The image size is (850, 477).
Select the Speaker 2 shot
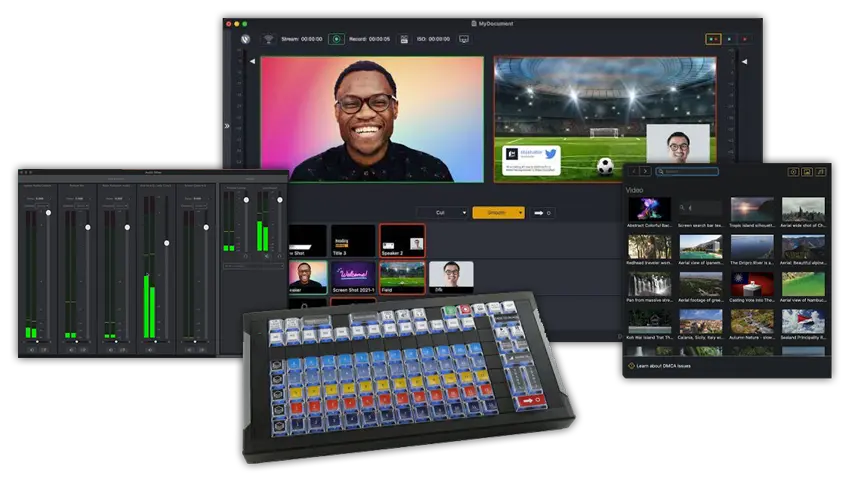click(x=402, y=241)
